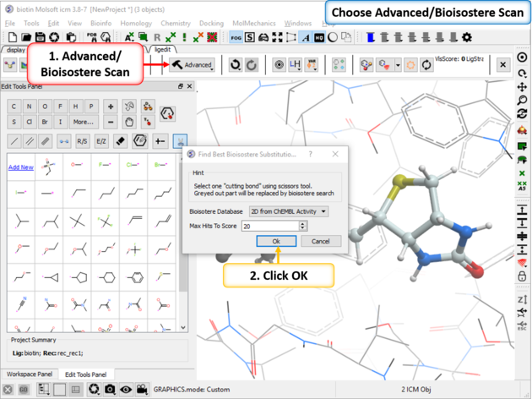Click the eye icon in status bar
532x399 pixels.
(126, 390)
